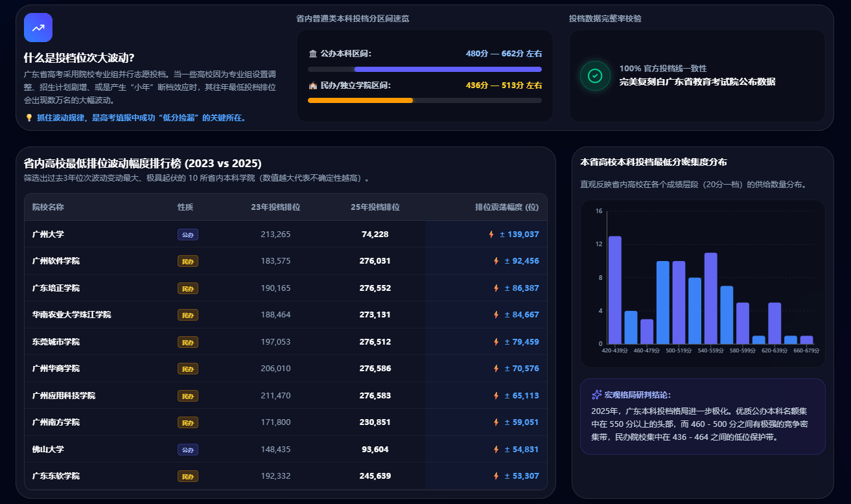Screen dimensions: 851x504
Task: Sort by 排位震荡幅度 (位) column header
Action: click(507, 207)
